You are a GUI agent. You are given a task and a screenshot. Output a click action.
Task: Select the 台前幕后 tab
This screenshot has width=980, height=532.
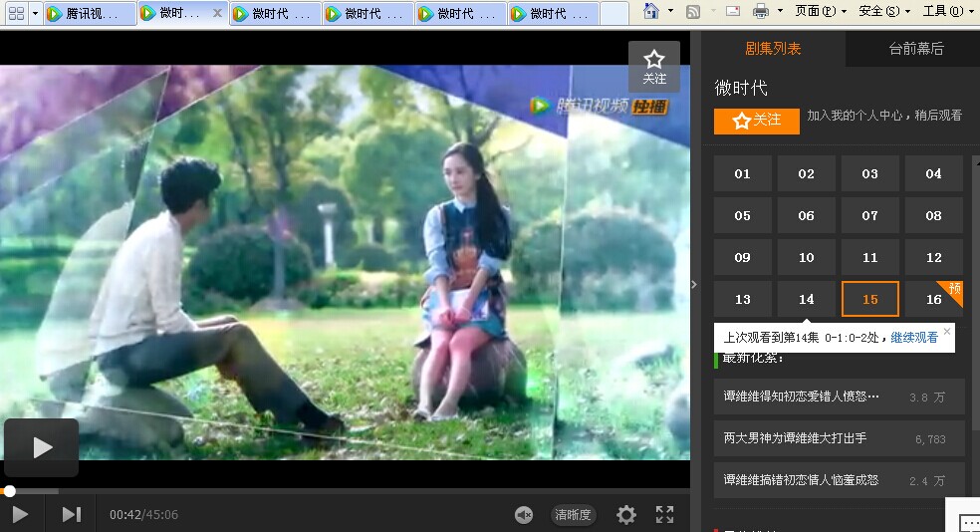click(915, 49)
